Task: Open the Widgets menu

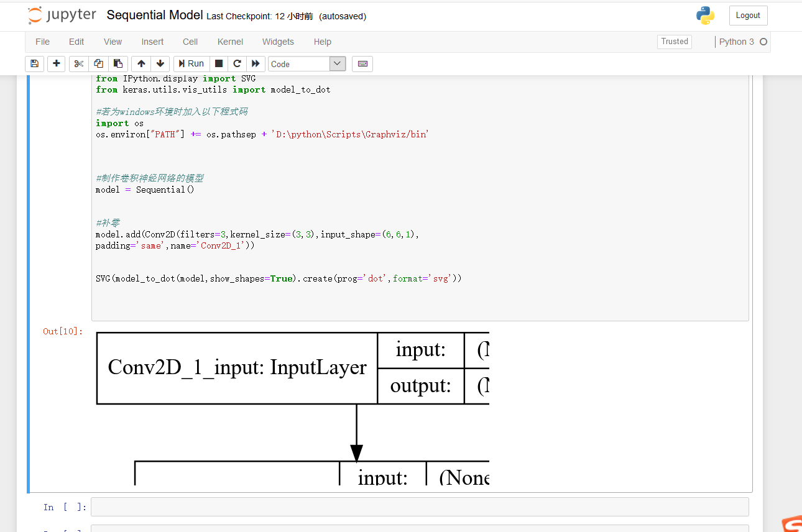Action: 278,42
